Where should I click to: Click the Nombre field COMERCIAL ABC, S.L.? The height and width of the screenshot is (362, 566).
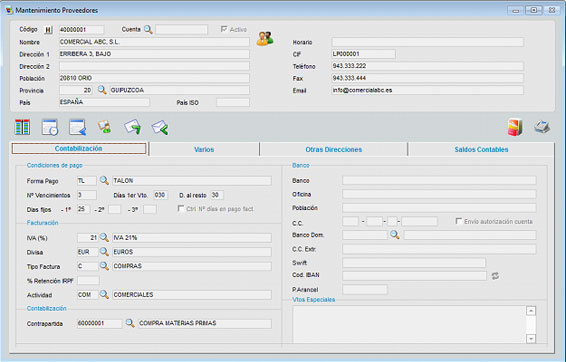[x=154, y=42]
